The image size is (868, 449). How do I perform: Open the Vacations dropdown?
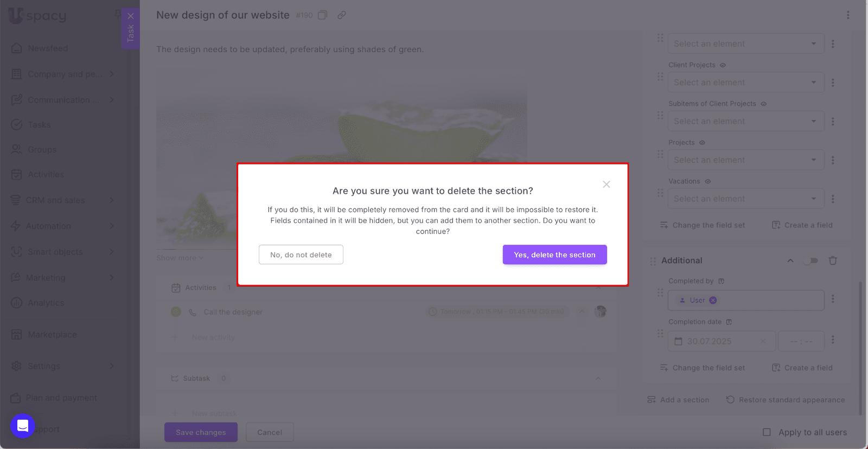745,199
